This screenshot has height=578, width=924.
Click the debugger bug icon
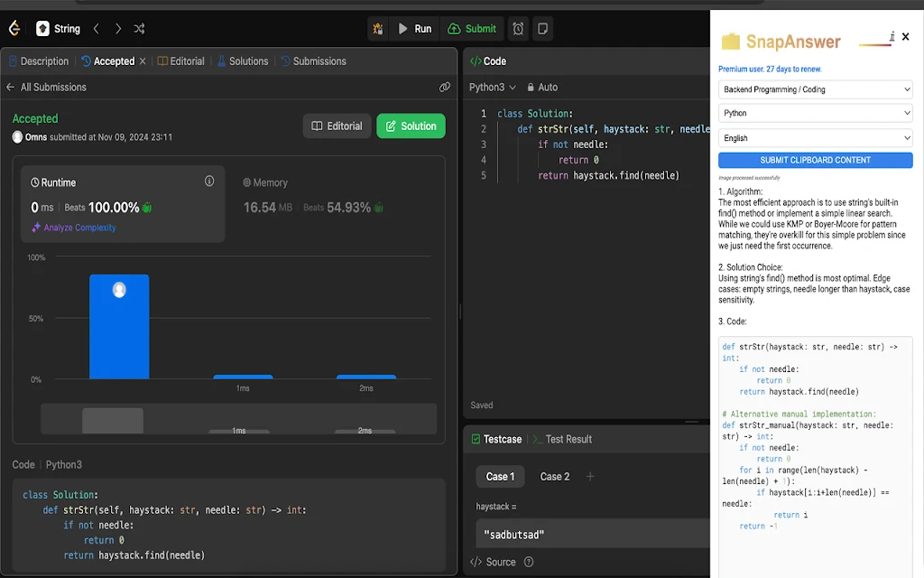pyautogui.click(x=378, y=29)
